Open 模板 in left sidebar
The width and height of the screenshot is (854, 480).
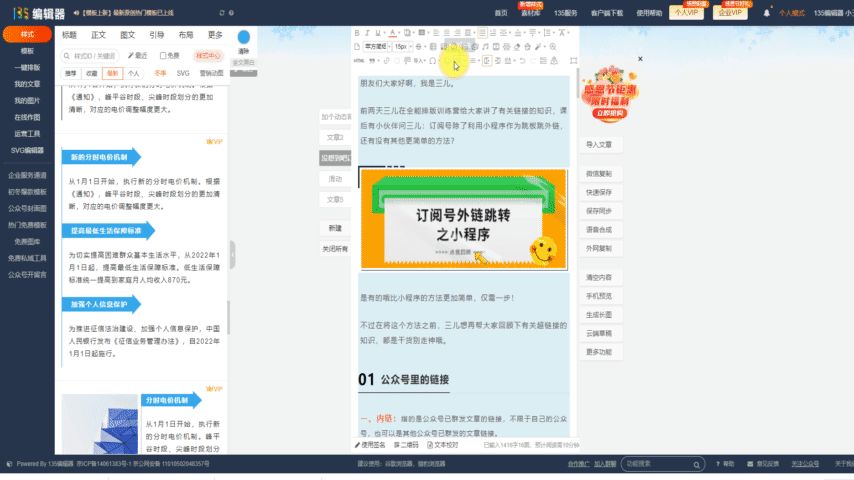point(27,51)
